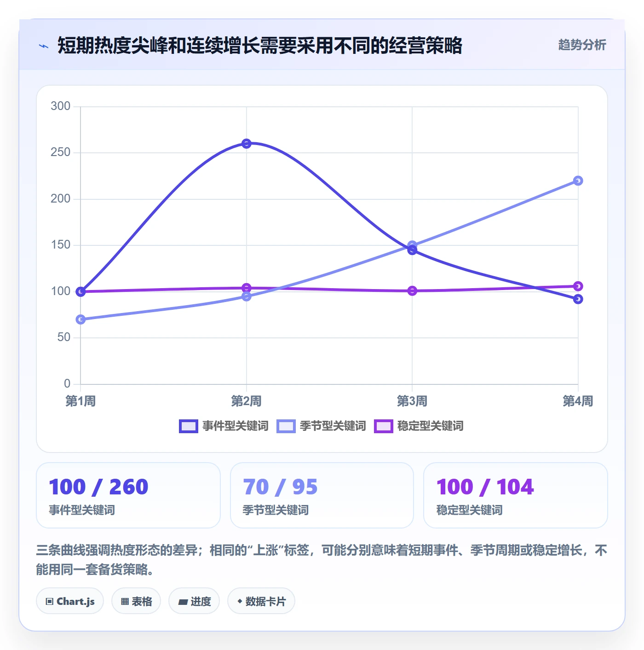Toggle the 稳定型关键词 legend item
The width and height of the screenshot is (644, 650).
click(419, 426)
